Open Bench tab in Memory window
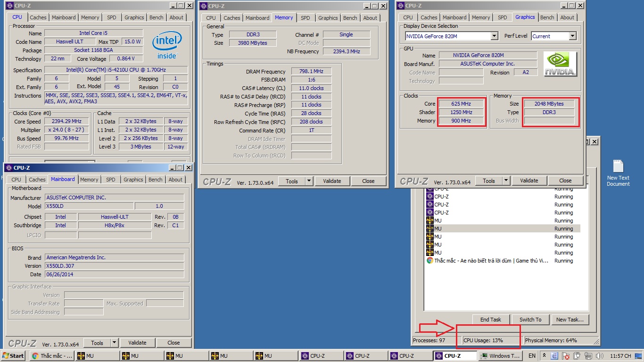 (350, 18)
